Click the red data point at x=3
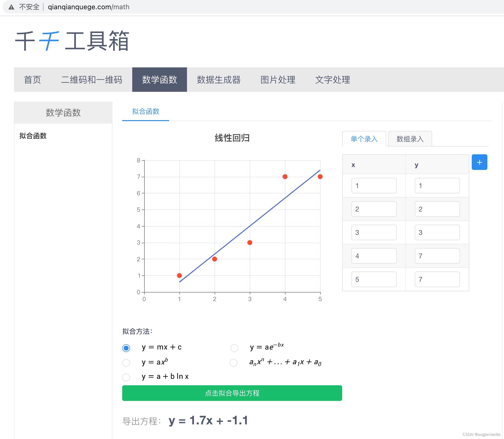Viewport: 504px width, 439px height. pyautogui.click(x=250, y=242)
